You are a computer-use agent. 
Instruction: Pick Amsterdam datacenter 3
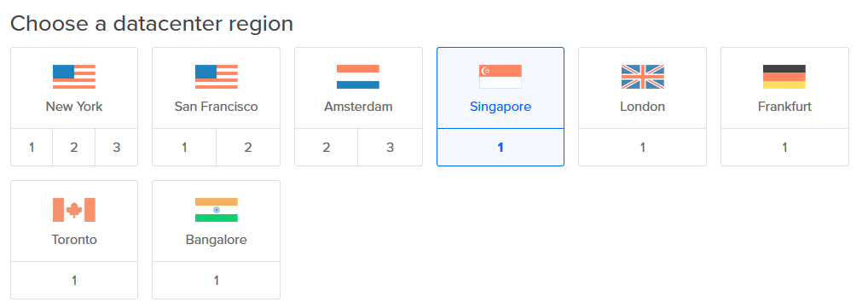point(391,148)
